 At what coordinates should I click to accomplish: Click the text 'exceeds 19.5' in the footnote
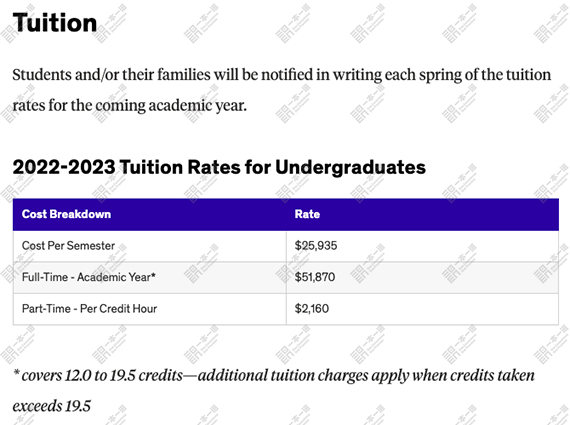52,406
